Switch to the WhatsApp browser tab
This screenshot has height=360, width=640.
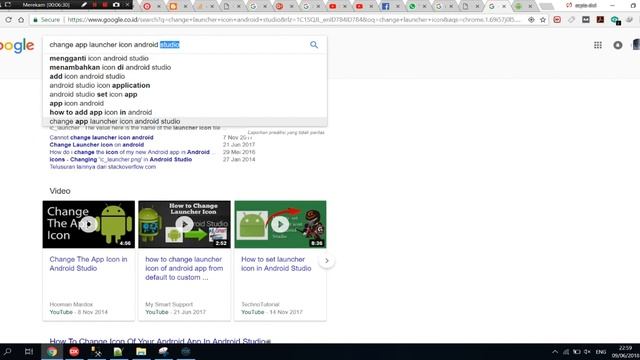coord(412,6)
